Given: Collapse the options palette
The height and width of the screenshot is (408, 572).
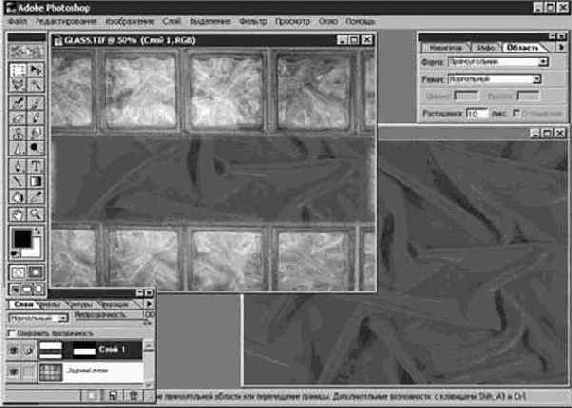Looking at the screenshot, I should coord(552,36).
